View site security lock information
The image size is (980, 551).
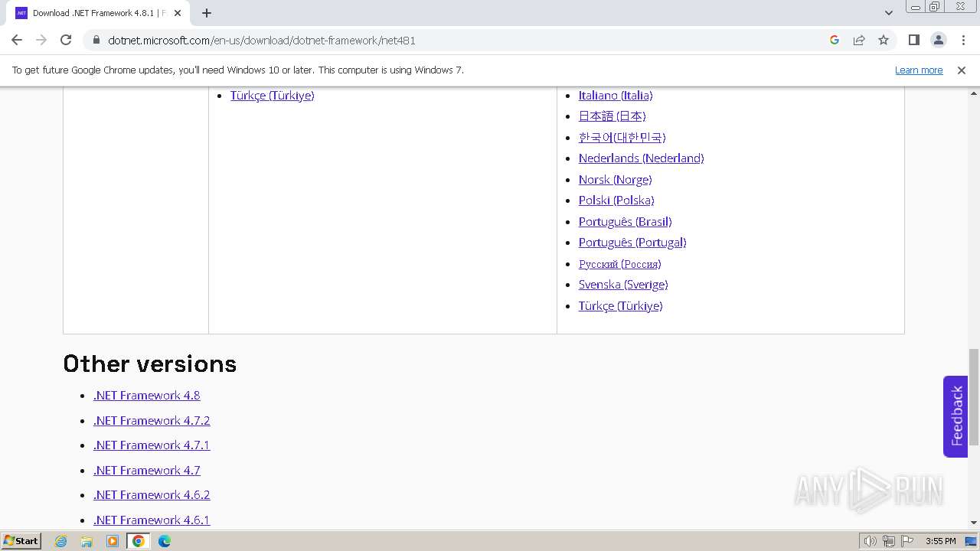point(96,40)
